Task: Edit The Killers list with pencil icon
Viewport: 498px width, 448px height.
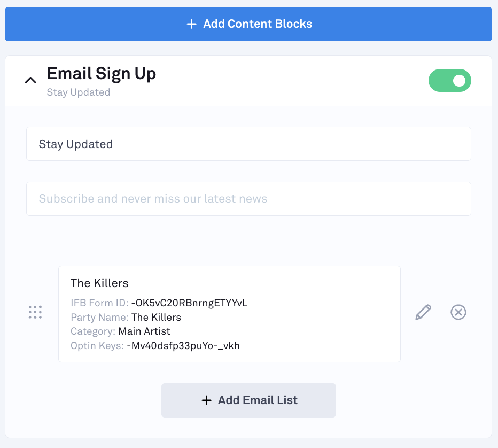Action: click(x=423, y=312)
